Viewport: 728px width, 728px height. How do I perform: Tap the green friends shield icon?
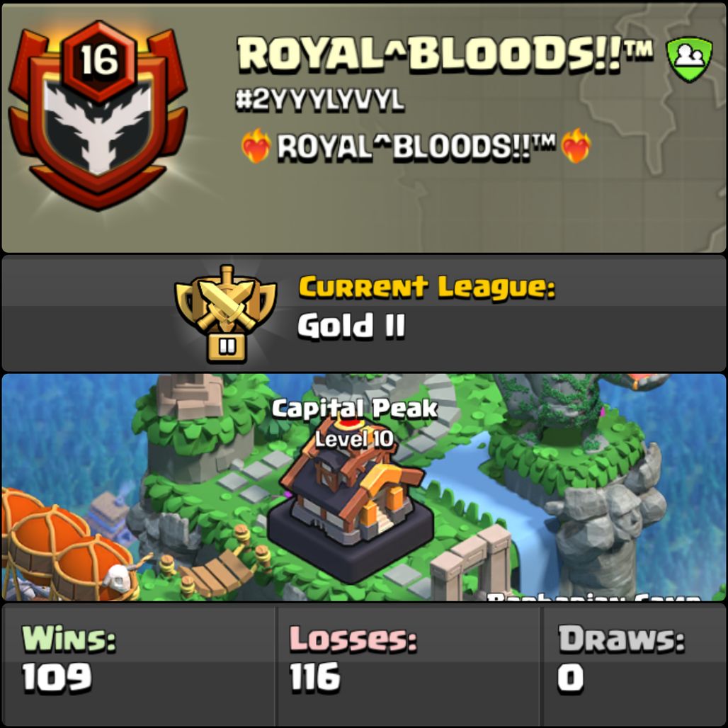point(689,59)
